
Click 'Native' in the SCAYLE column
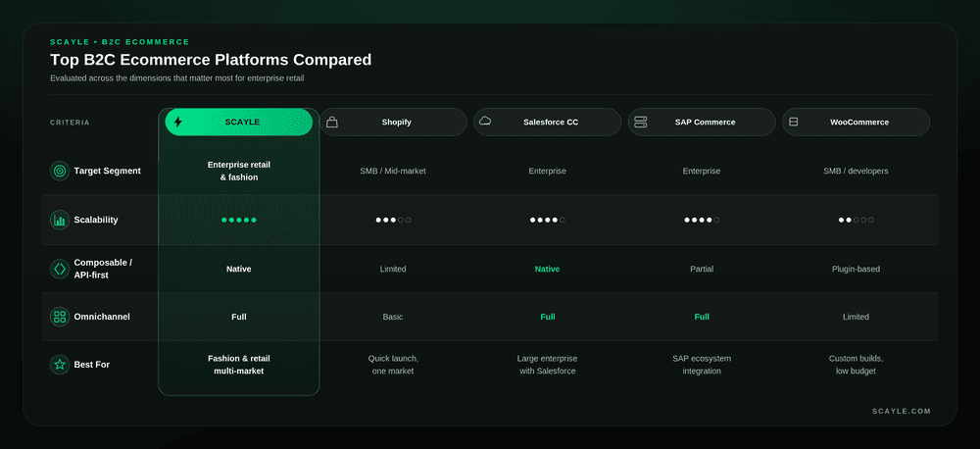[x=239, y=269]
